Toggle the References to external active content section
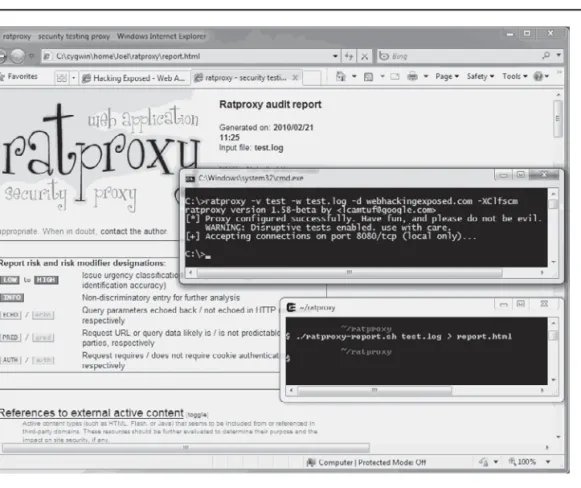581x488 pixels. 197,415
